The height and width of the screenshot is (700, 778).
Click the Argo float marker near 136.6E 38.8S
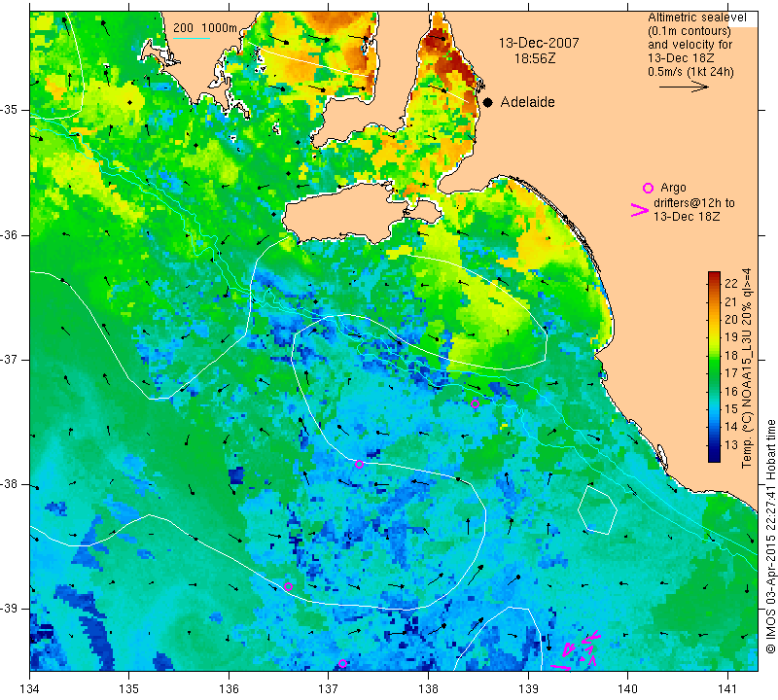click(288, 586)
